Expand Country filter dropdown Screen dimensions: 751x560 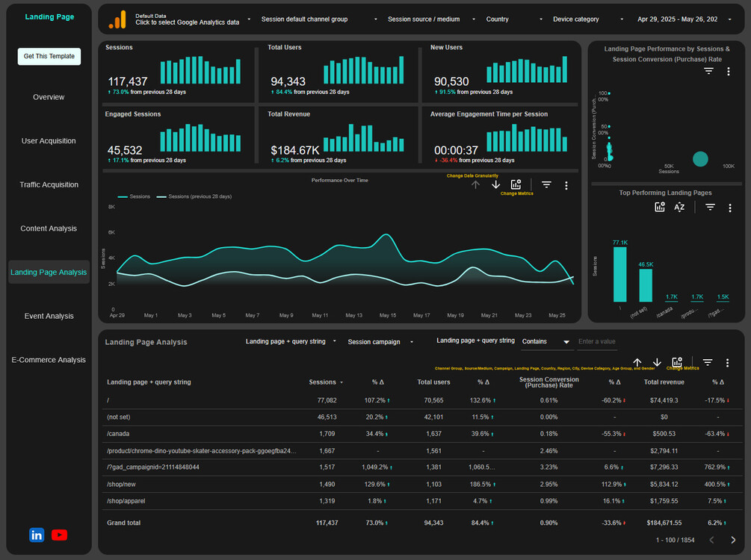(x=514, y=19)
